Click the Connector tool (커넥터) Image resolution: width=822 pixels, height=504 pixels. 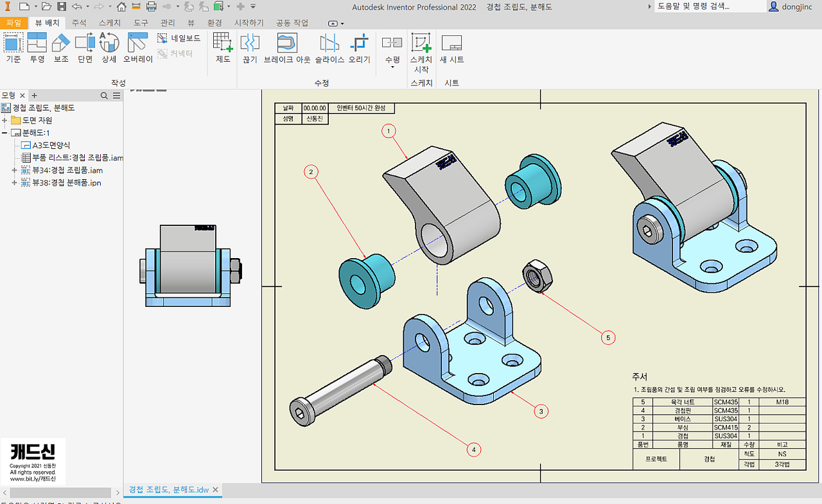pyautogui.click(x=175, y=54)
